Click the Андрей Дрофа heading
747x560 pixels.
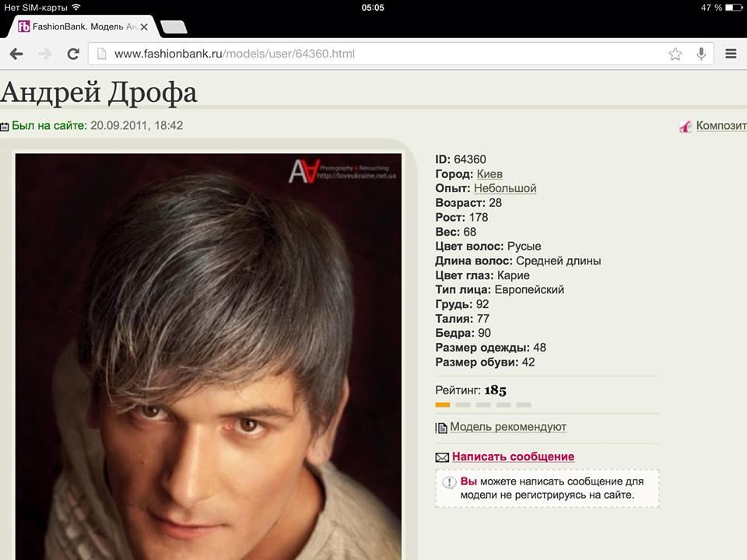click(99, 93)
